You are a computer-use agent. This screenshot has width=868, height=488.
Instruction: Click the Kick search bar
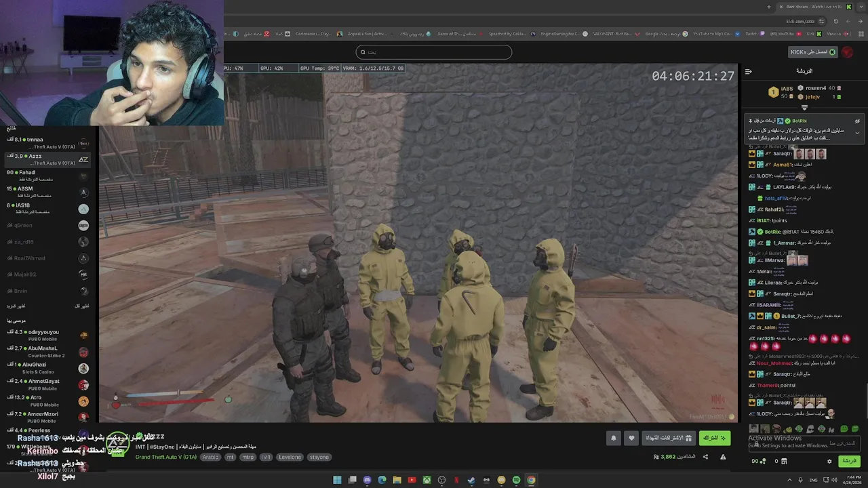point(434,52)
